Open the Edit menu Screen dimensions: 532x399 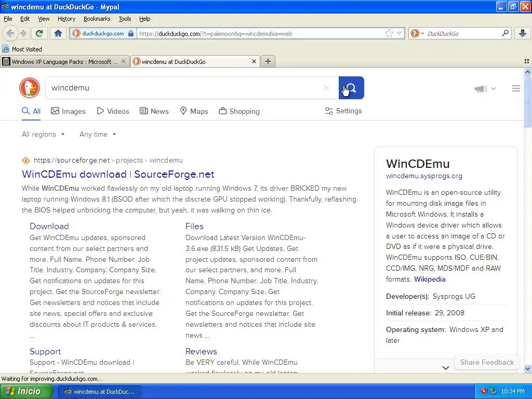[25, 19]
